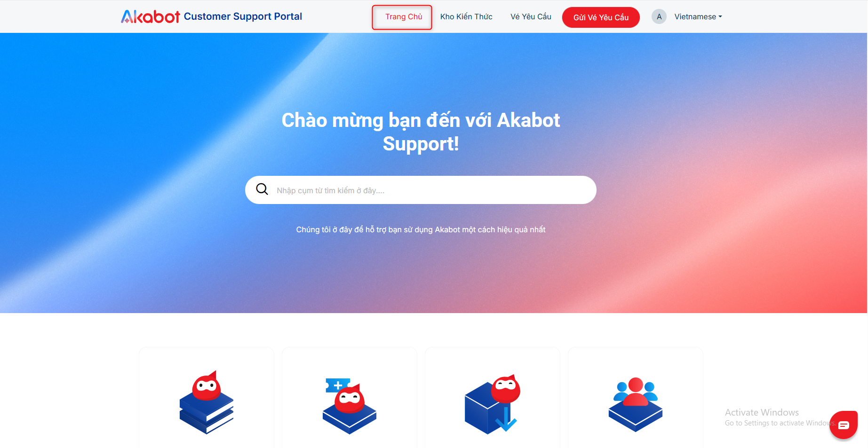Expand the Vietnamese language dropdown
Image resolution: width=868 pixels, height=448 pixels.
[x=698, y=16]
